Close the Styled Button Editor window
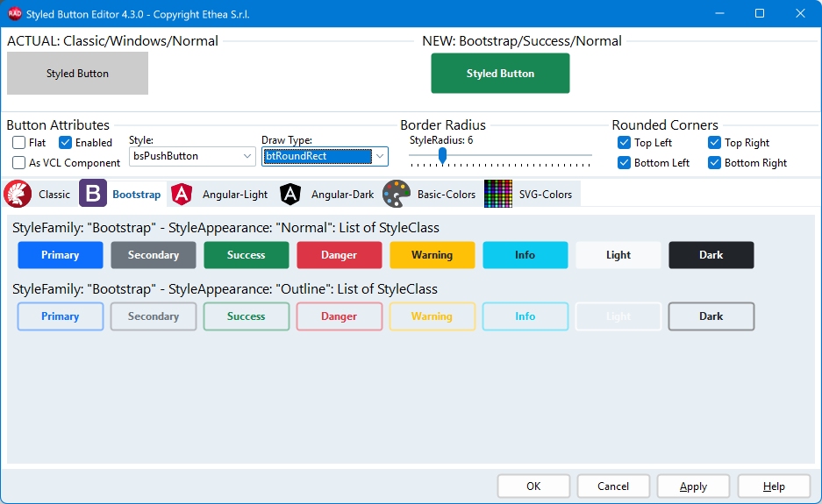The width and height of the screenshot is (822, 504). click(800, 14)
